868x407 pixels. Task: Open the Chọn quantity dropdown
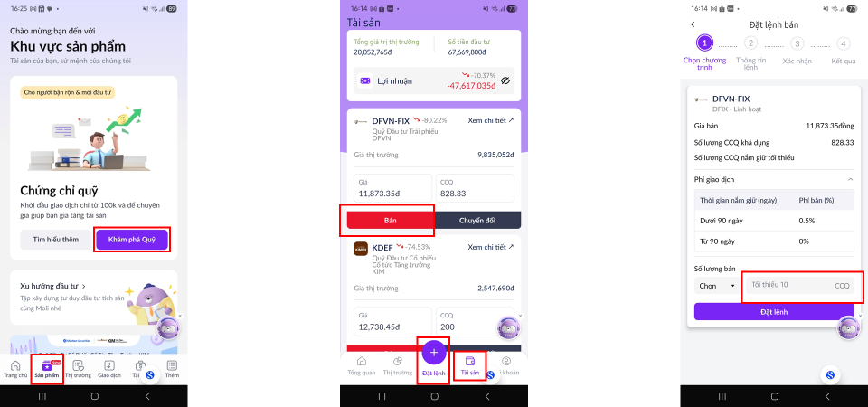pos(715,286)
